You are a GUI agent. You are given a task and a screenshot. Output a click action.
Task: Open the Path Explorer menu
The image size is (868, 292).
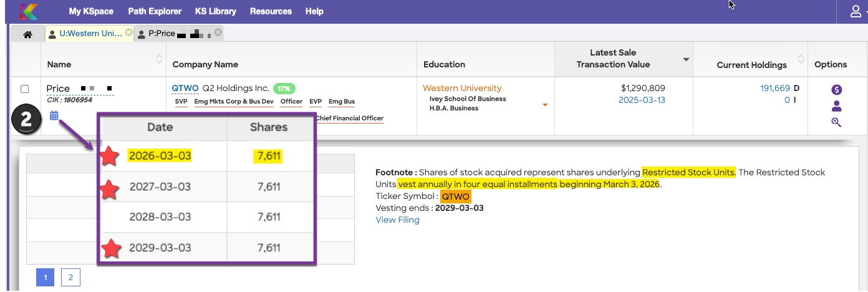click(155, 11)
